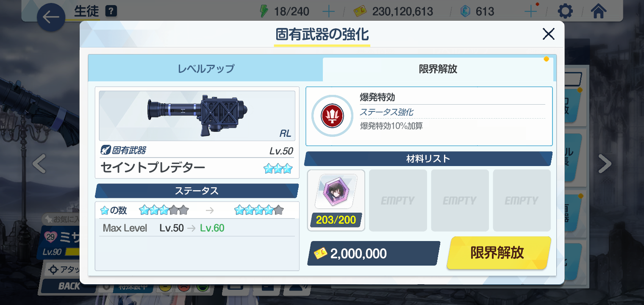Tap the last EMPTY material slot
644x305 pixels.
(522, 200)
